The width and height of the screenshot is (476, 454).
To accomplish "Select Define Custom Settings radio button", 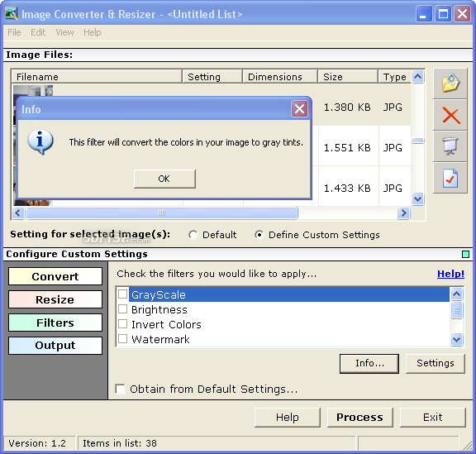I will pyautogui.click(x=259, y=235).
